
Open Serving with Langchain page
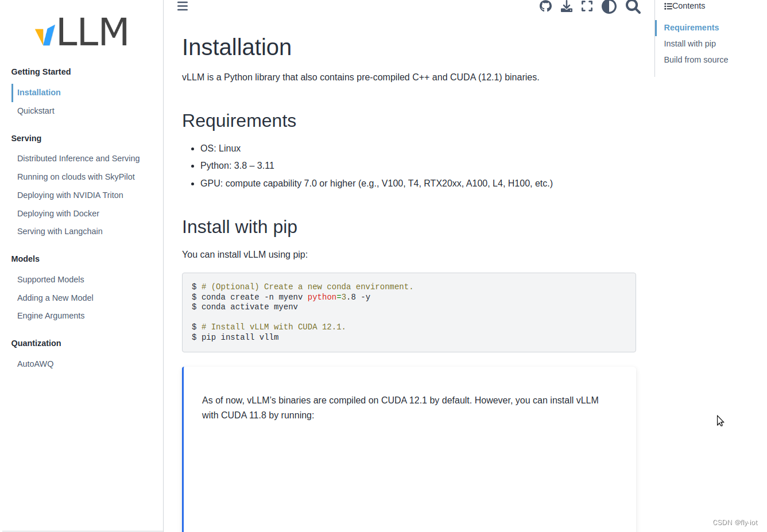pyautogui.click(x=60, y=231)
